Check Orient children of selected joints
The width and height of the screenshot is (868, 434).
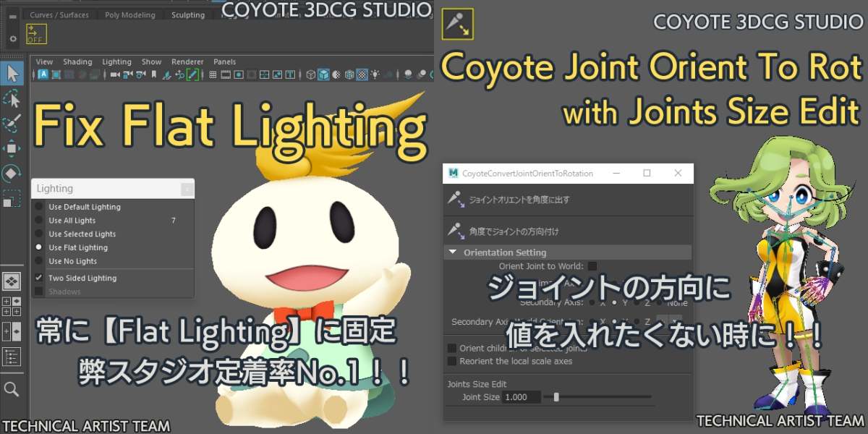pos(452,348)
